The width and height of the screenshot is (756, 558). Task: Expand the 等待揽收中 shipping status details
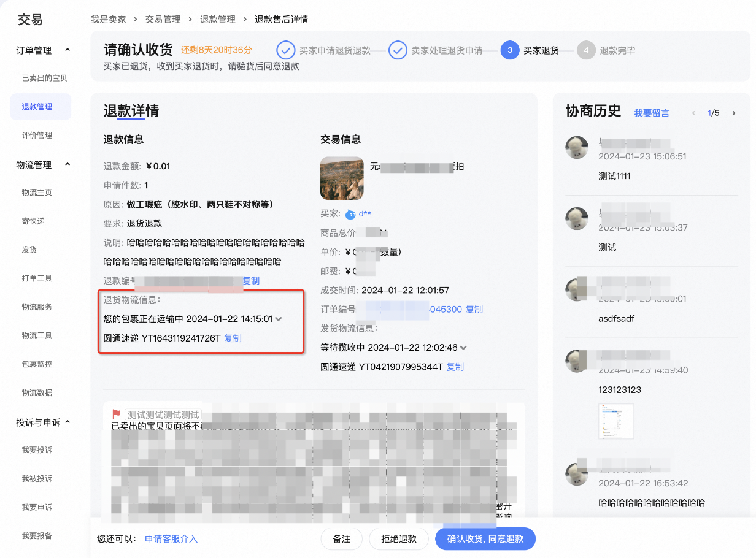pyautogui.click(x=464, y=347)
